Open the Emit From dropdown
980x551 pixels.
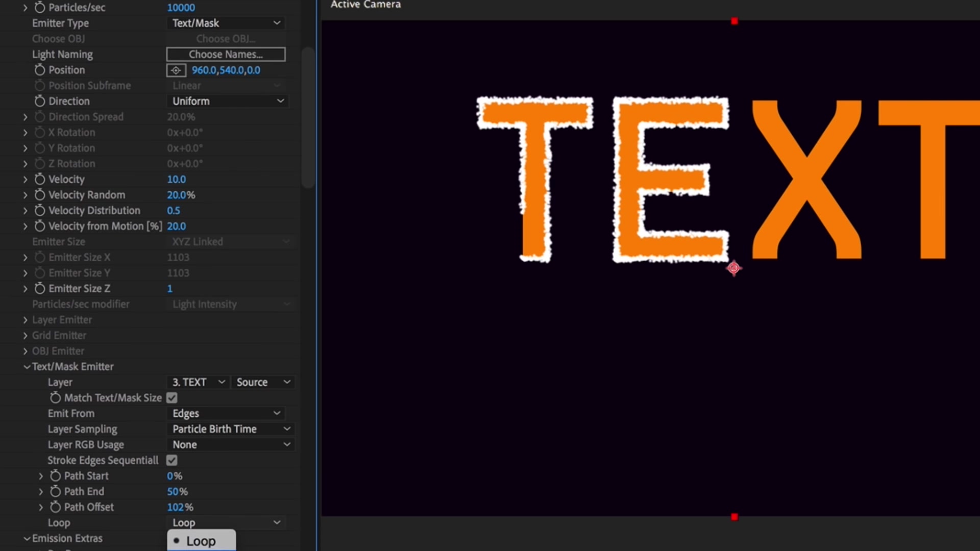click(x=227, y=413)
